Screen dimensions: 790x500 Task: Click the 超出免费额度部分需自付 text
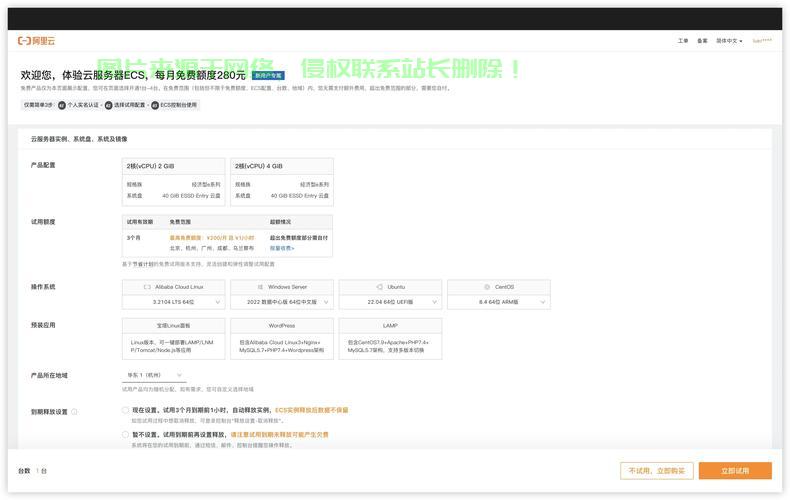click(x=299, y=237)
